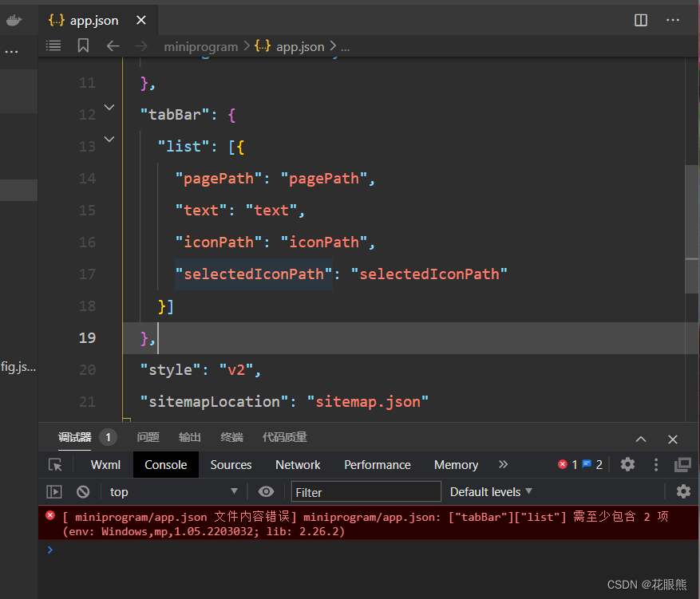Open the top execution context dropdown
Screen dimensions: 700x599
[174, 491]
